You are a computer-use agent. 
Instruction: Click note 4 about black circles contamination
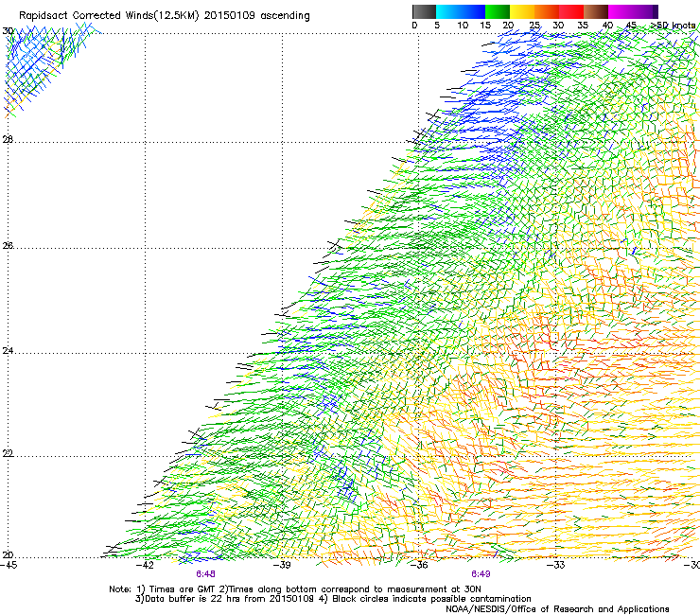pos(425,599)
